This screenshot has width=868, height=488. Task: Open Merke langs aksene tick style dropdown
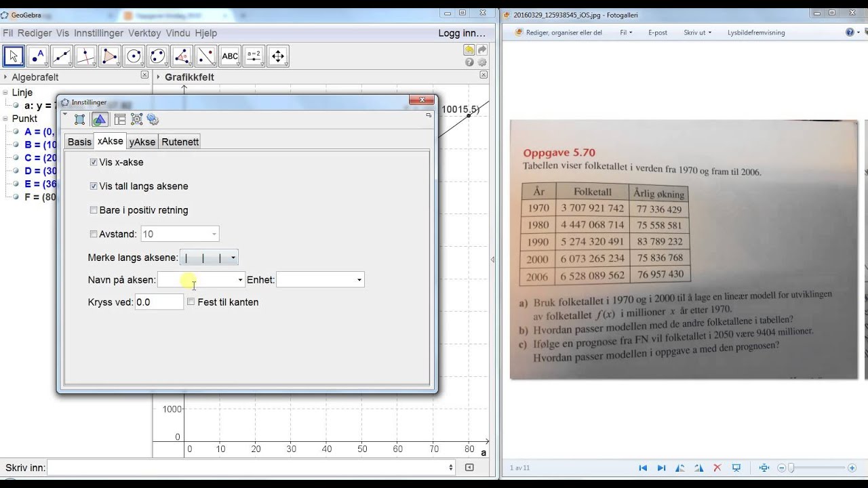tap(233, 258)
